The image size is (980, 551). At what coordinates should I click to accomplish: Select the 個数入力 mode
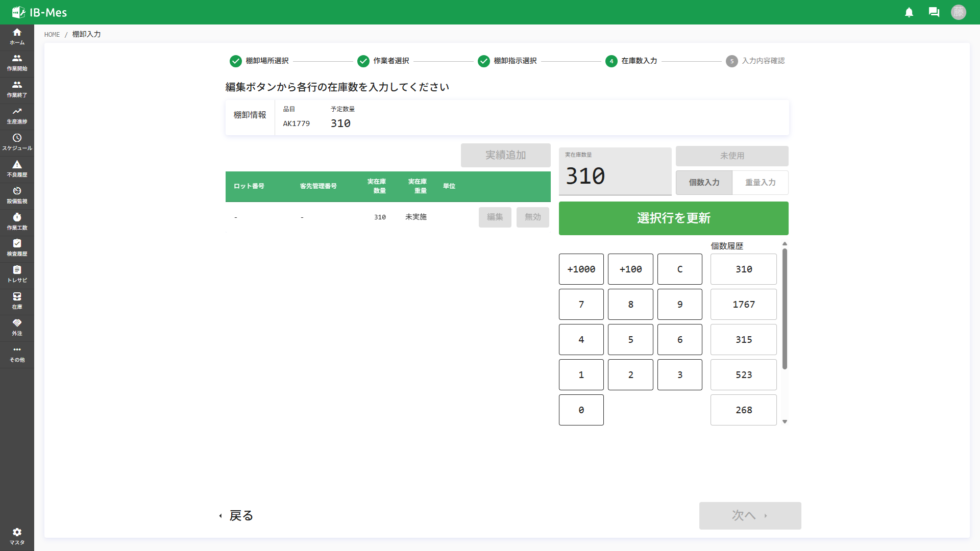click(704, 182)
